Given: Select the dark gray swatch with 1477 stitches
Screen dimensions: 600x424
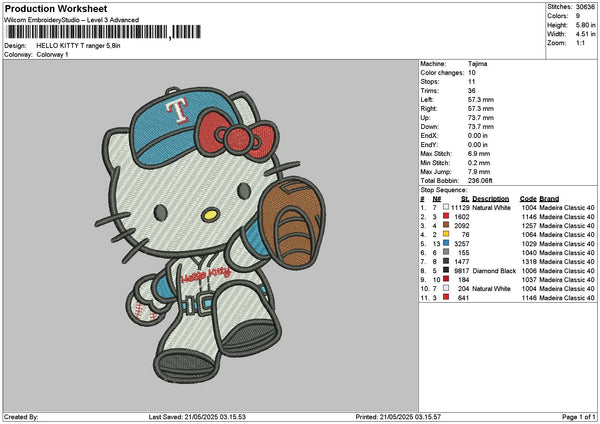Looking at the screenshot, I should pos(446,261).
